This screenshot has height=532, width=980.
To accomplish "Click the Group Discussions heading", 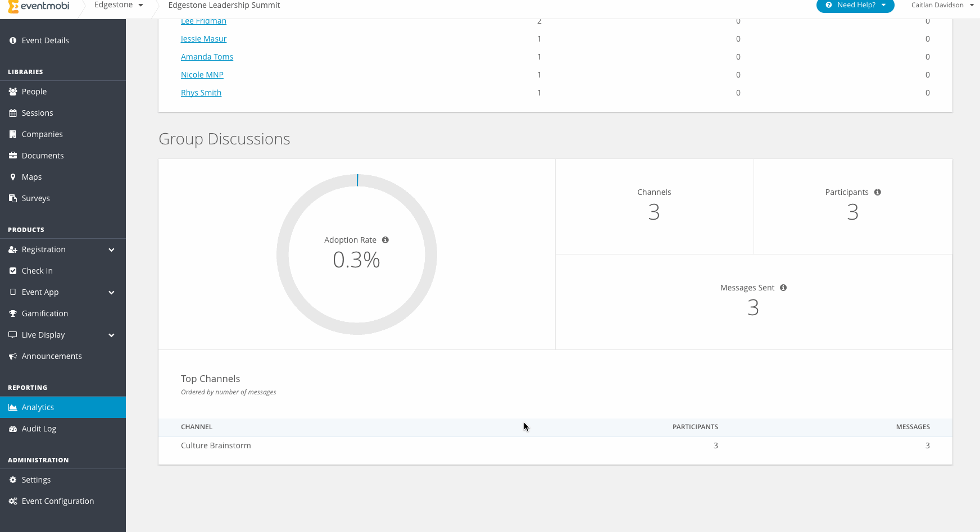I will [224, 139].
